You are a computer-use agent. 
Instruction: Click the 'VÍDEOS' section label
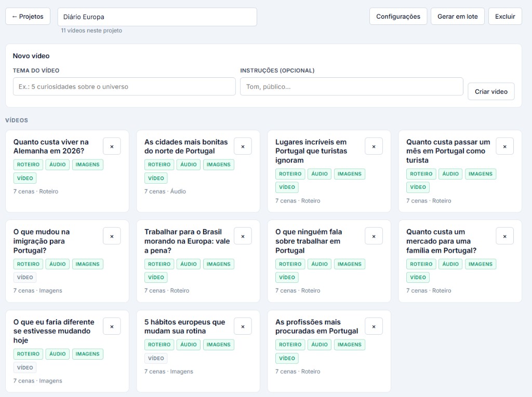pyautogui.click(x=17, y=120)
